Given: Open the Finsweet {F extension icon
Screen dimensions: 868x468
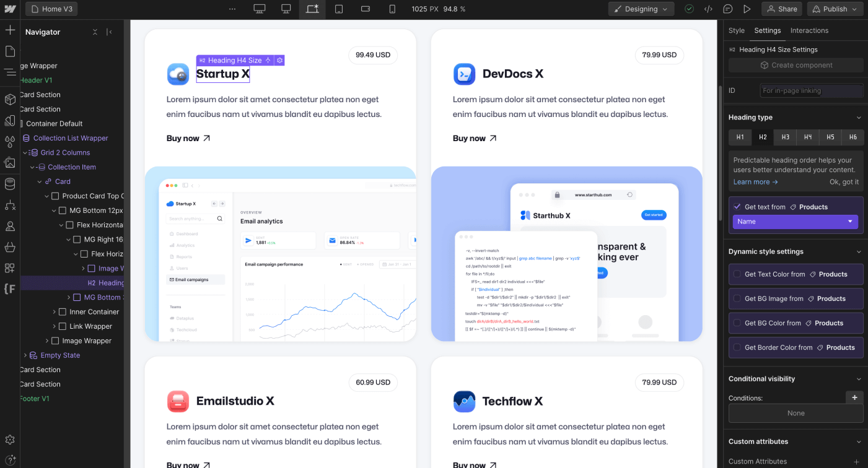Looking at the screenshot, I should pyautogui.click(x=10, y=289).
